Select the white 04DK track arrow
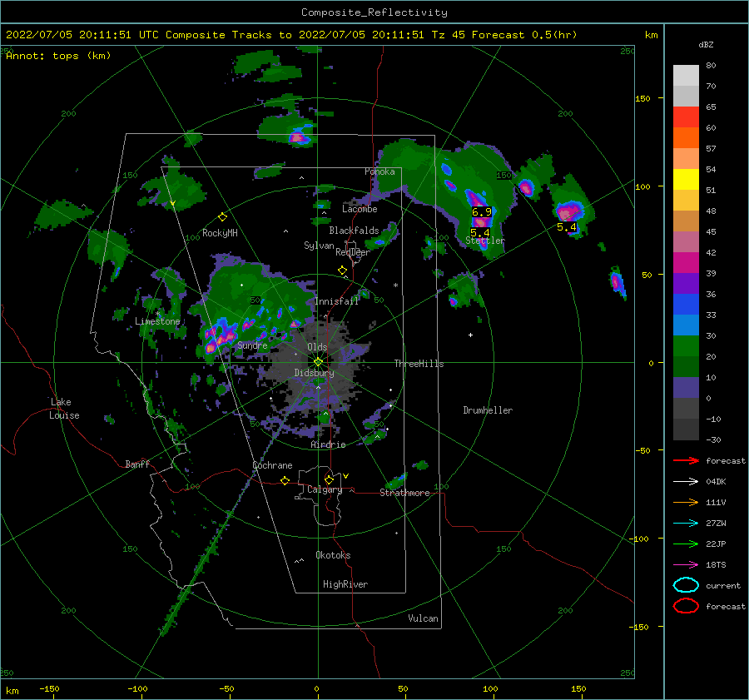Image resolution: width=749 pixels, height=700 pixels. tap(686, 482)
